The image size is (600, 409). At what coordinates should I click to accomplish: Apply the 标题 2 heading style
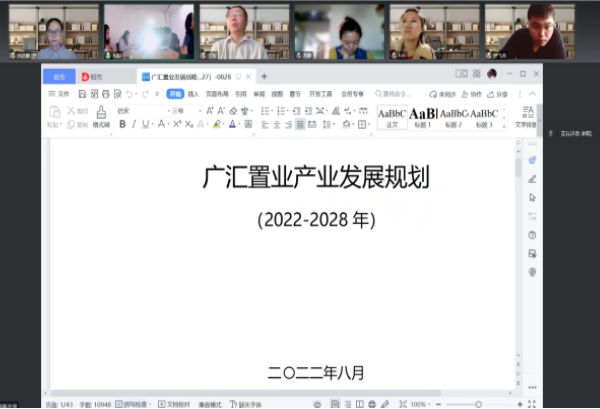click(x=453, y=117)
